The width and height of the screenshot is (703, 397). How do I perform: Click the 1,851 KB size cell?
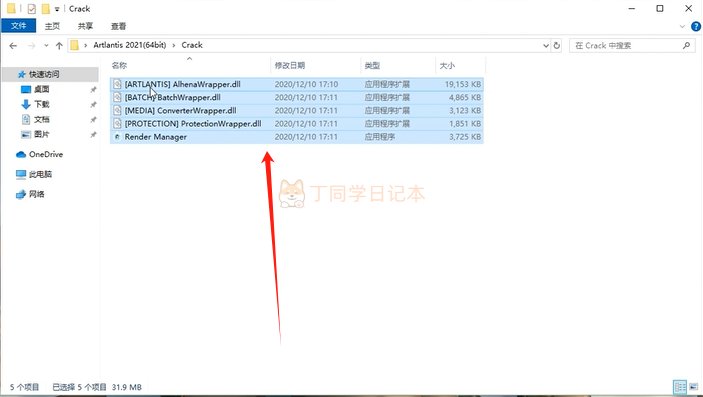(465, 123)
